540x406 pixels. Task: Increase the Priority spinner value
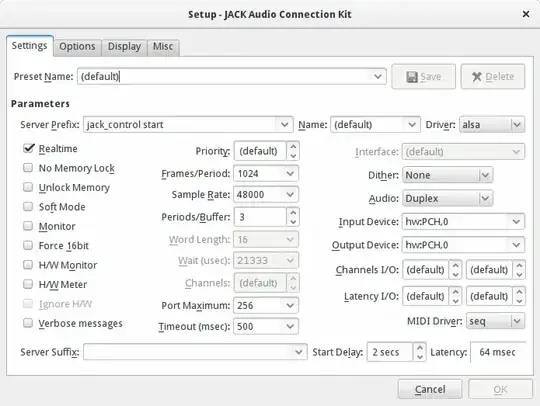(293, 146)
